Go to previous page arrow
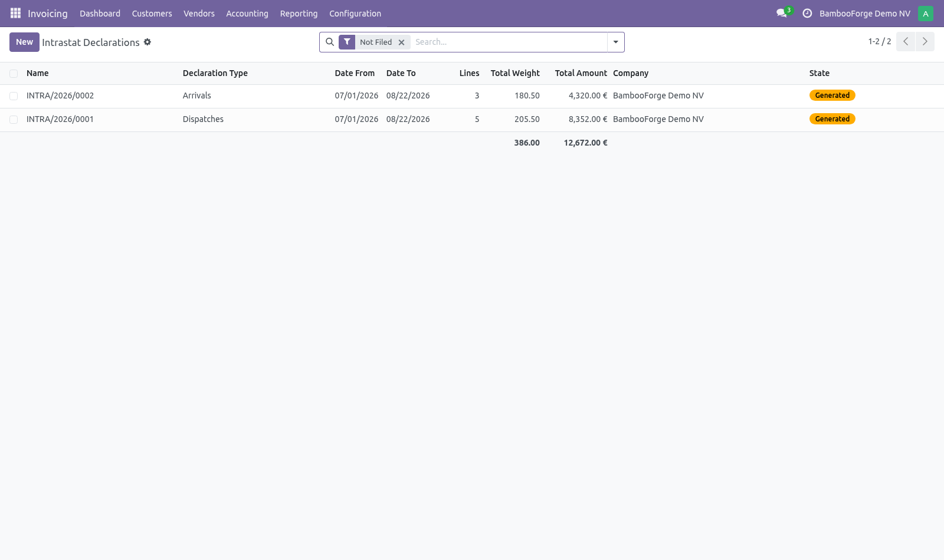 (x=906, y=41)
